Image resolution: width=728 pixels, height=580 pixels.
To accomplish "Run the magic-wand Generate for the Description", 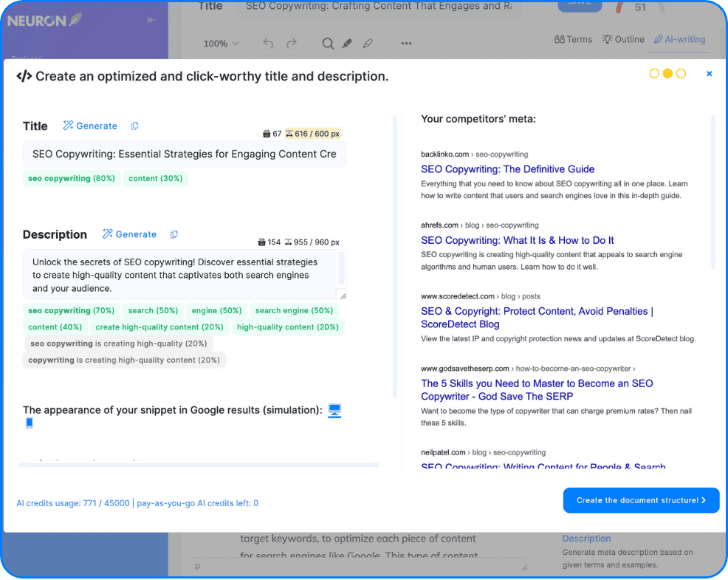I will point(130,233).
